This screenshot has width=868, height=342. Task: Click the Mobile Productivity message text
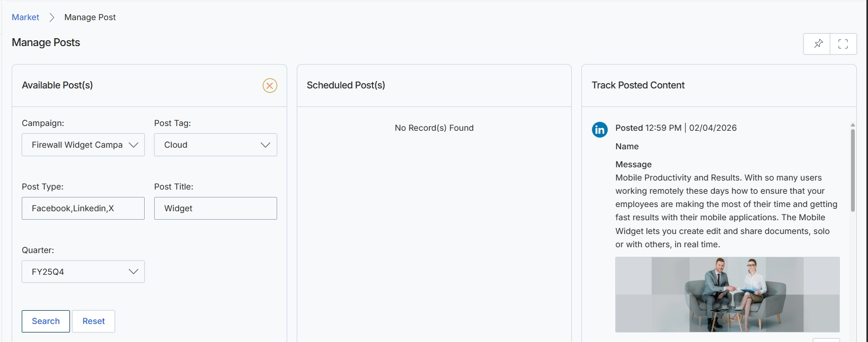coord(727,211)
